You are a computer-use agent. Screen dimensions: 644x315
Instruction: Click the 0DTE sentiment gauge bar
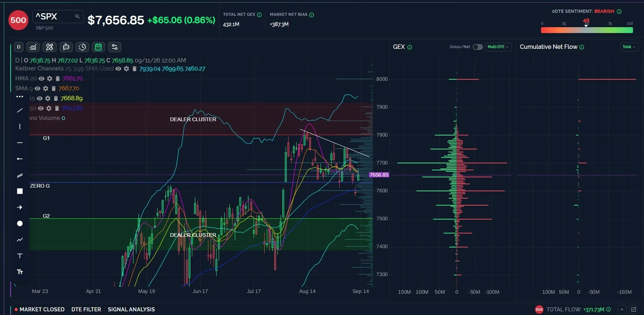587,30
